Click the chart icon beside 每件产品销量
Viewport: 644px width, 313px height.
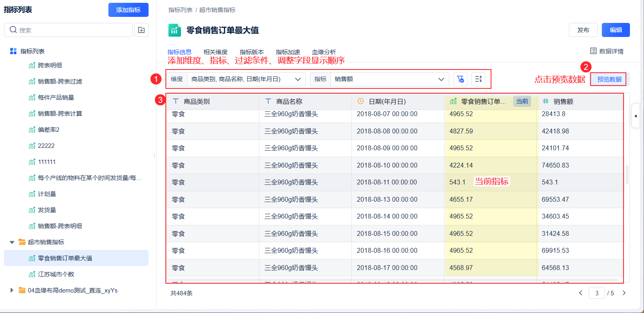32,98
